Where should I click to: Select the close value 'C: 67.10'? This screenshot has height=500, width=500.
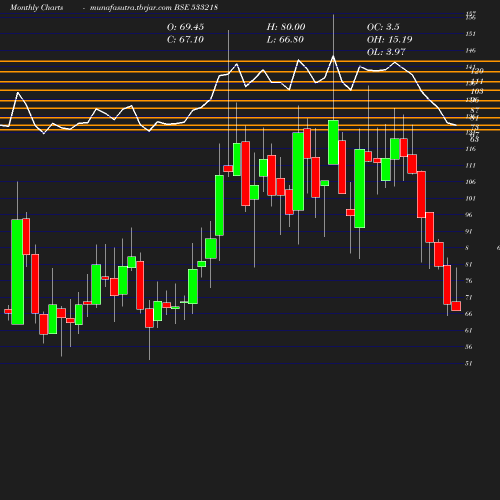(185, 39)
